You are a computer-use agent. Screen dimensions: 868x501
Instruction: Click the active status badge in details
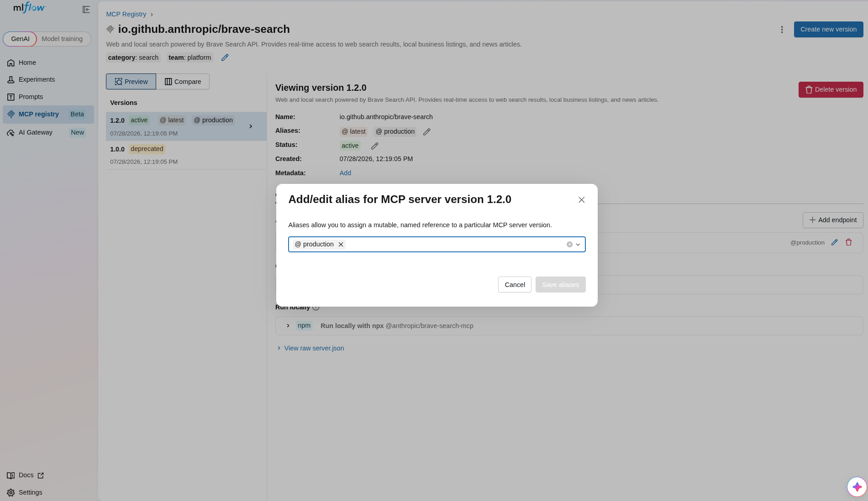(350, 146)
